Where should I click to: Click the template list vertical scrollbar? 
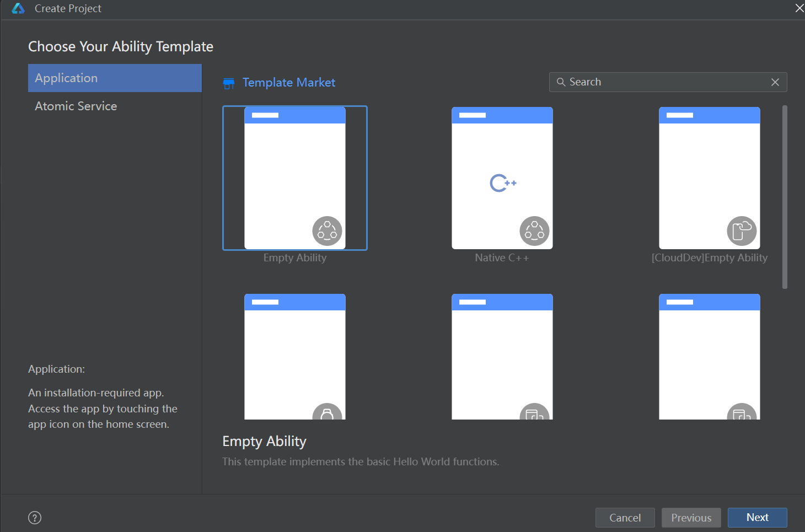click(785, 197)
